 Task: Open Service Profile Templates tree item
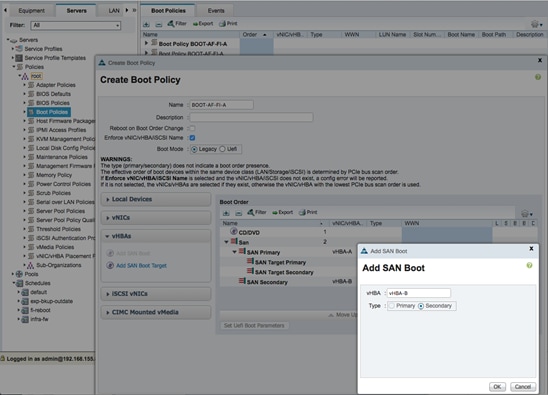pos(55,58)
